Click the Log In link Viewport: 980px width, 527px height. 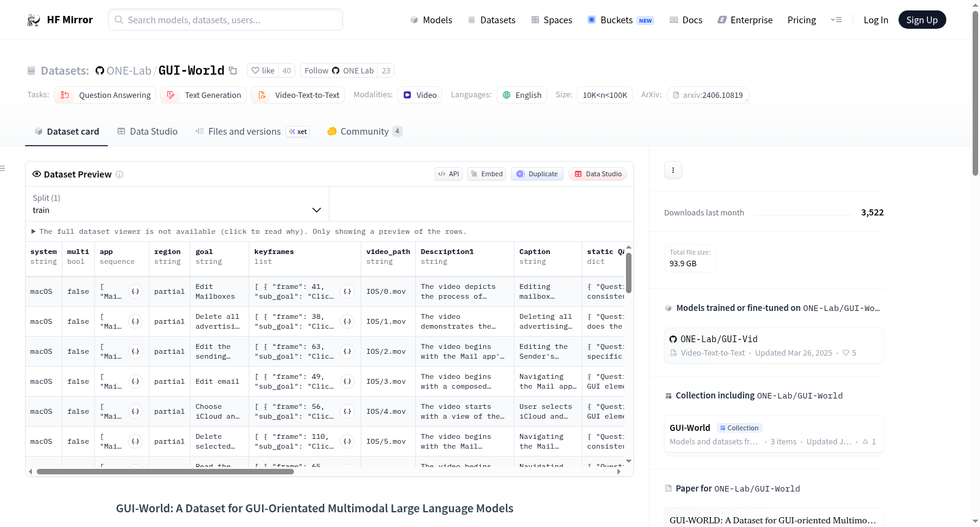point(876,20)
